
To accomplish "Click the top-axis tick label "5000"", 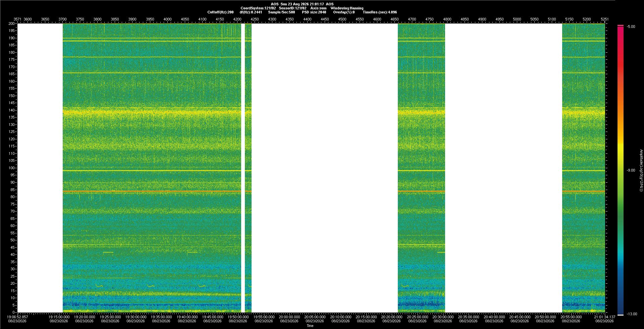I will [x=517, y=19].
